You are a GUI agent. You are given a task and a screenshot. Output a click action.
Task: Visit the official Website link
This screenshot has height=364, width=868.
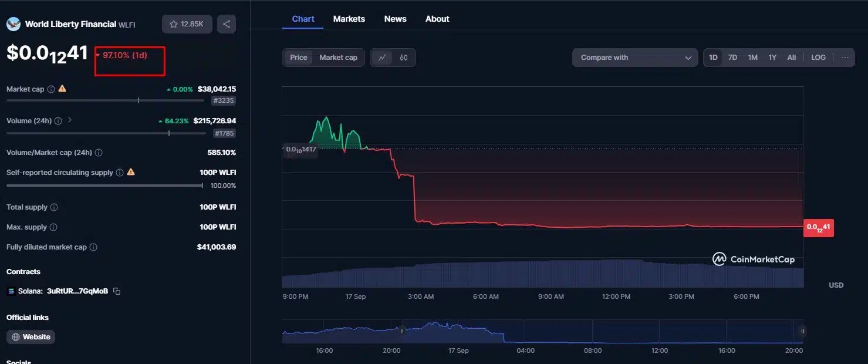tap(31, 337)
